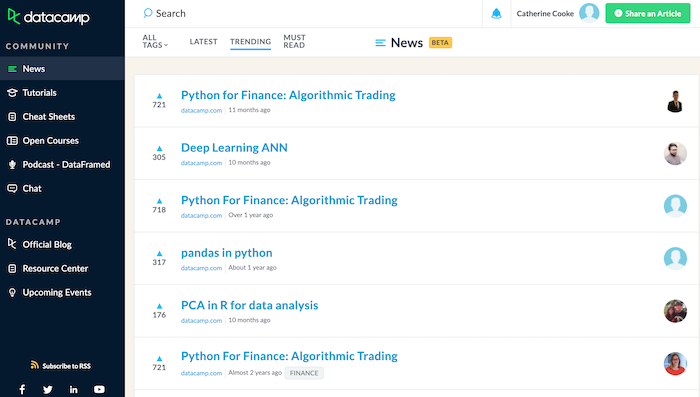Switch to the Trending tab

[250, 42]
